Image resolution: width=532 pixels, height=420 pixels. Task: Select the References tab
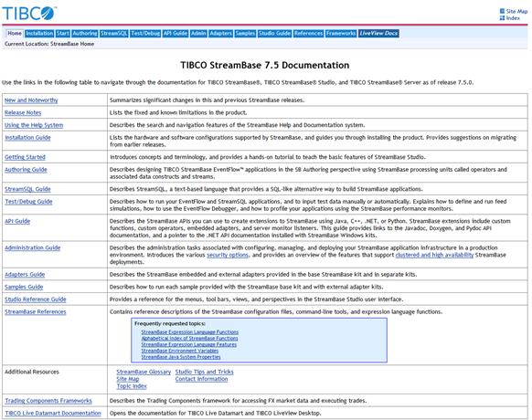[x=308, y=33]
